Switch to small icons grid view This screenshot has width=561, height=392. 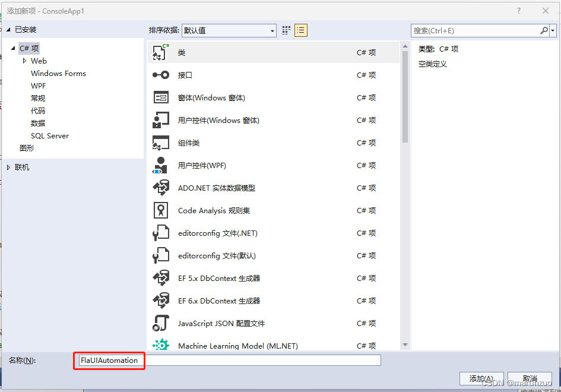tap(286, 30)
